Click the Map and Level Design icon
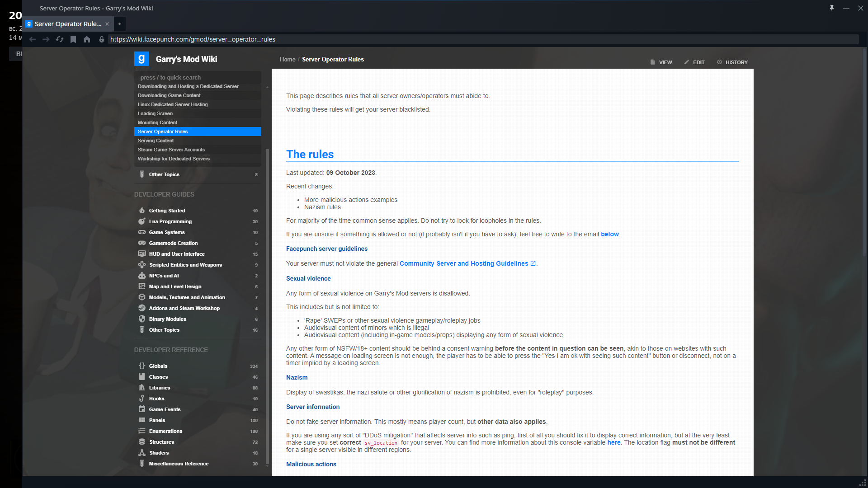This screenshot has width=868, height=488. [x=142, y=286]
